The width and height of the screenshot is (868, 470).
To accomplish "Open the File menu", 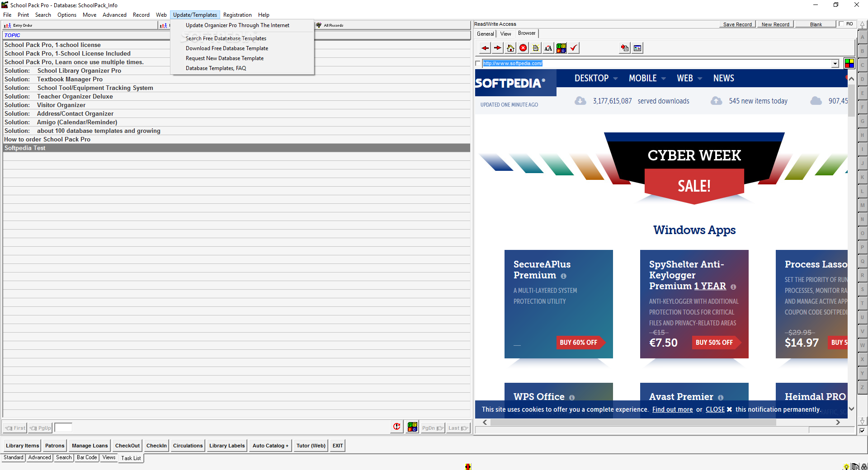I will coord(7,15).
